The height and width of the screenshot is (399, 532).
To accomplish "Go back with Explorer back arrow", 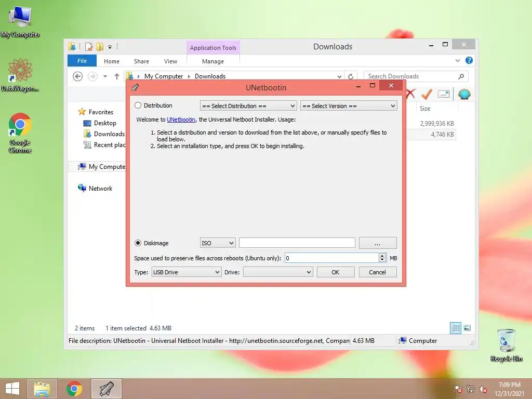I will tap(78, 76).
